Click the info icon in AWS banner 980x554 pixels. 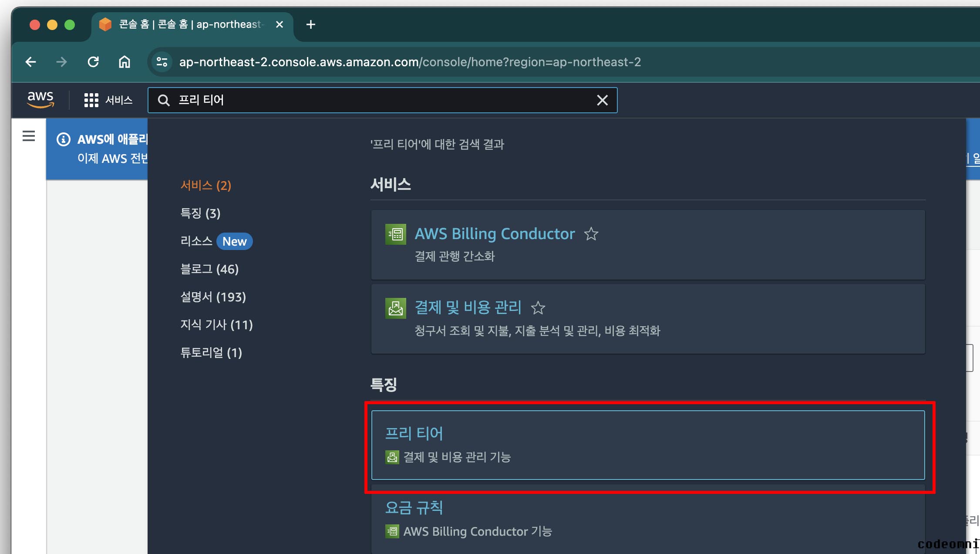pyautogui.click(x=64, y=139)
